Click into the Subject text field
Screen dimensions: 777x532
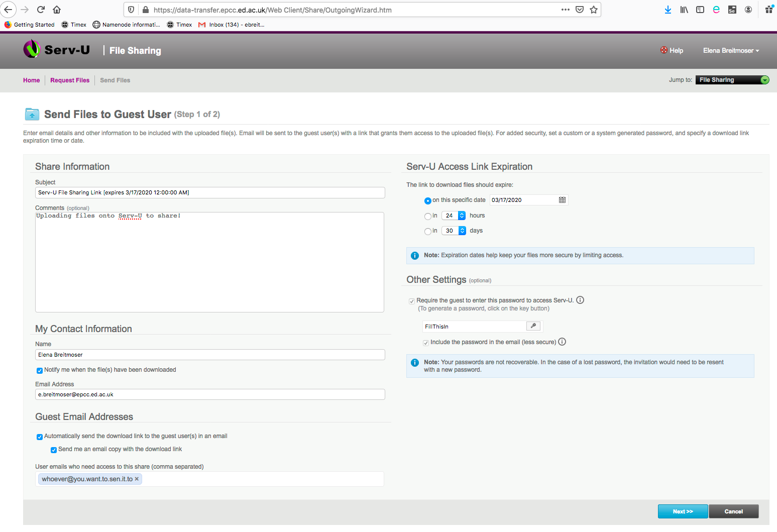pos(210,192)
